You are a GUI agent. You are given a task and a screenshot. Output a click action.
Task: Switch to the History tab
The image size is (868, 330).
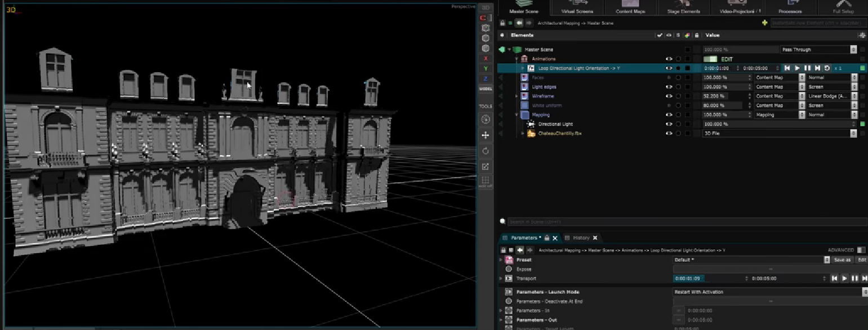581,237
